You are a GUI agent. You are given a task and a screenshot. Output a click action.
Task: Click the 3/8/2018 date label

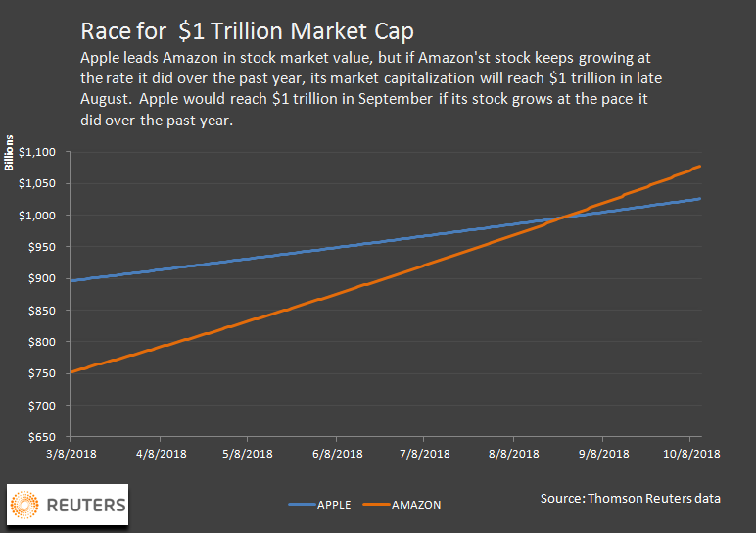[x=71, y=454]
